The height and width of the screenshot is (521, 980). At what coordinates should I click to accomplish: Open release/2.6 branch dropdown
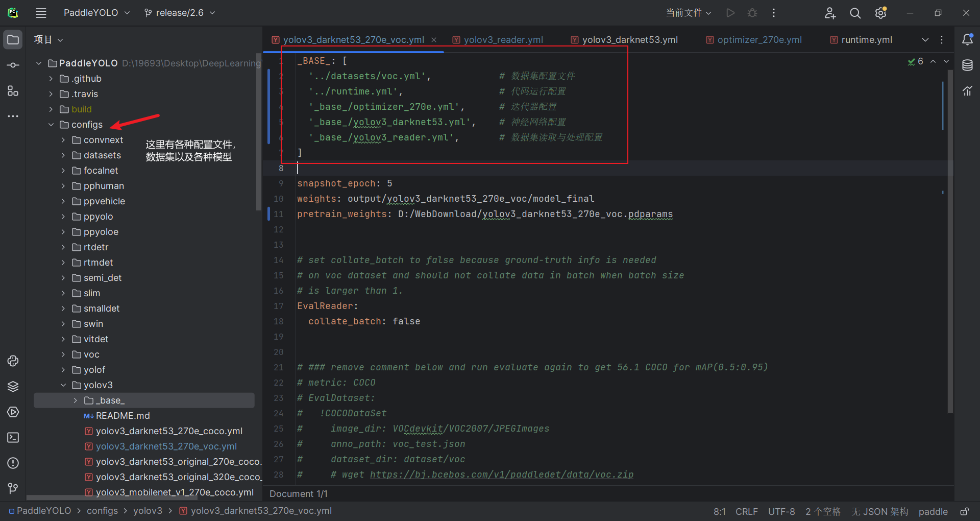(180, 13)
